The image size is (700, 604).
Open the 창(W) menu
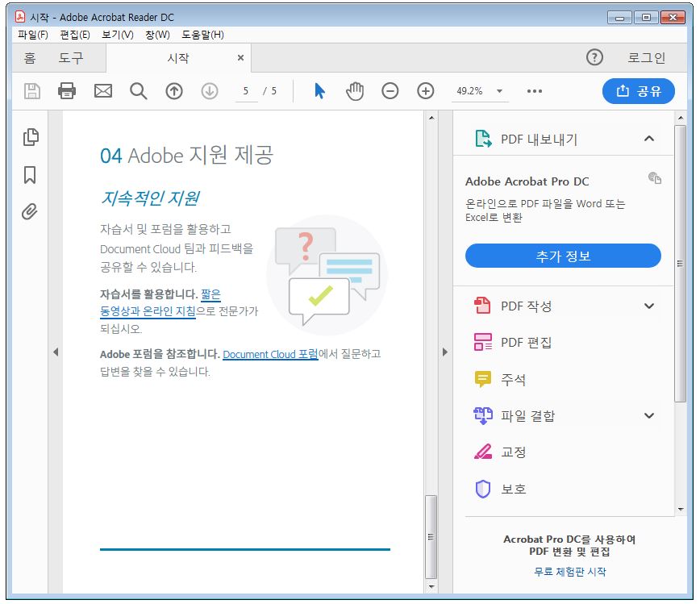point(157,35)
